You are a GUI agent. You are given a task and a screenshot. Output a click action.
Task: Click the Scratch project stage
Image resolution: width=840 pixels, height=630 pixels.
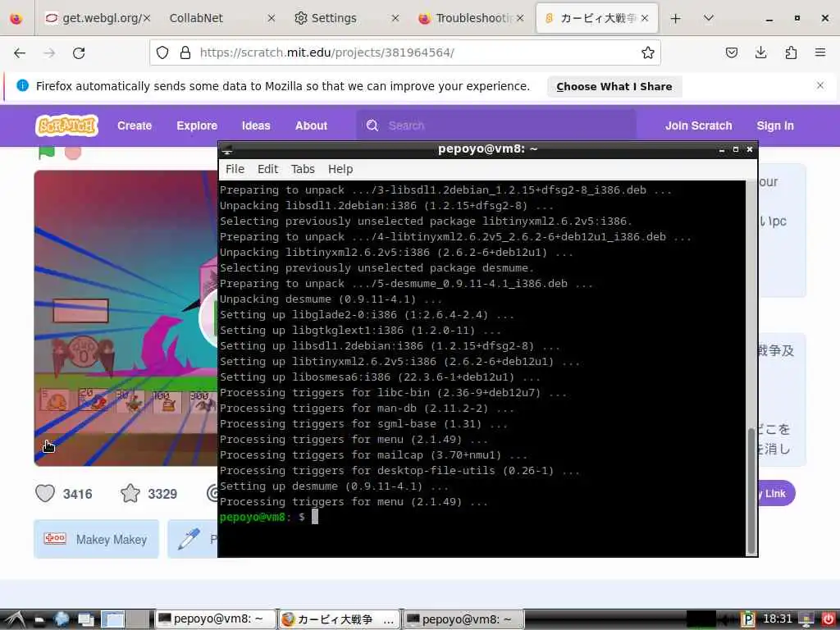pyautogui.click(x=126, y=318)
